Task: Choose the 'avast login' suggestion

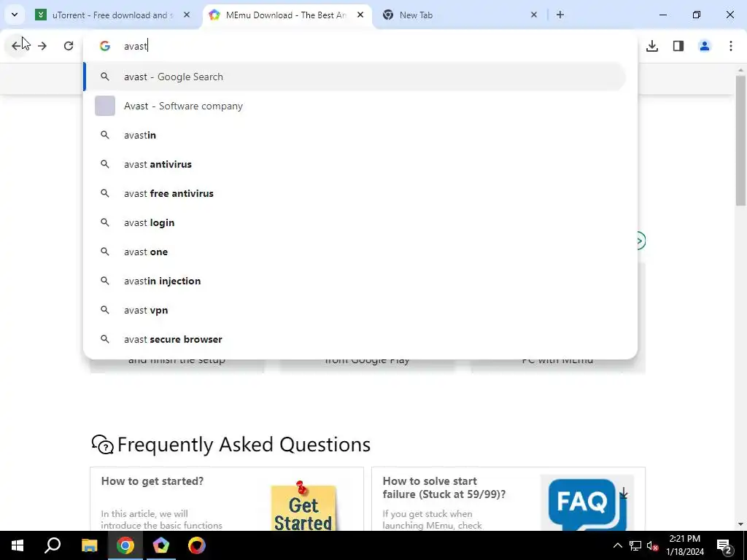Action: point(355,222)
